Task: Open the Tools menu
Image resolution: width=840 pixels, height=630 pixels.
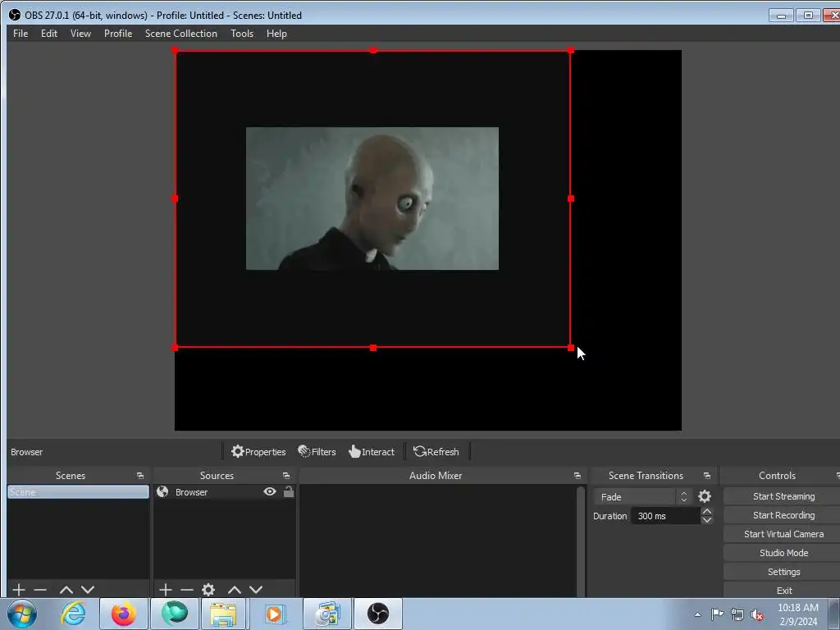Action: 242,33
